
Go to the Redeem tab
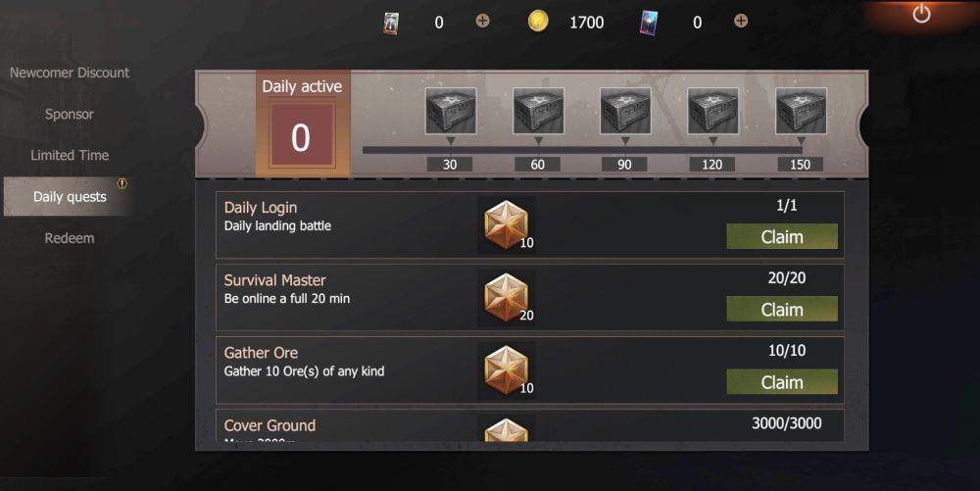pos(70,238)
